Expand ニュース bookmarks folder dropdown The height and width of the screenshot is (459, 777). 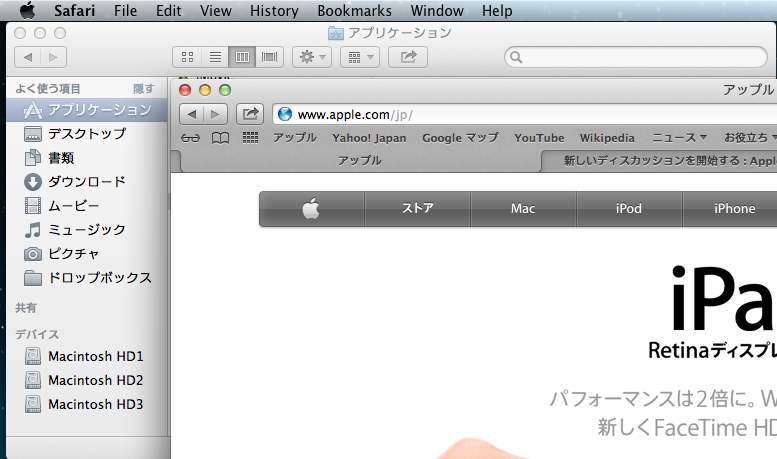point(679,138)
